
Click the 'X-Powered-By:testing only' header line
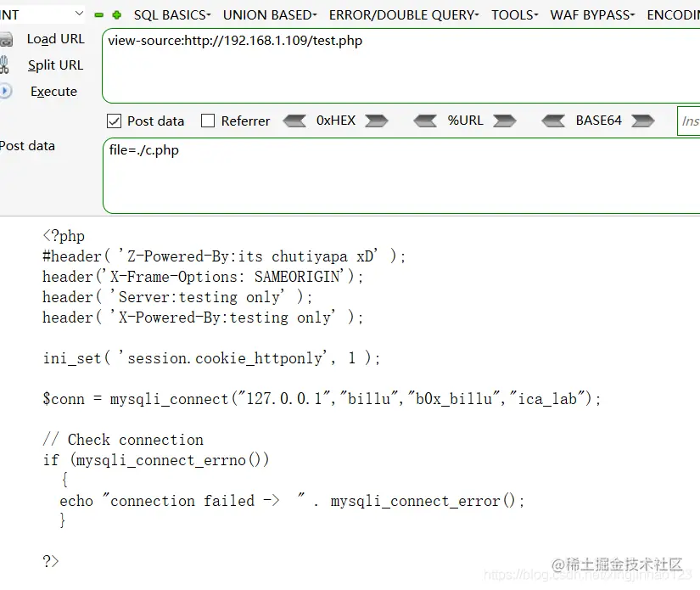pyautogui.click(x=203, y=317)
